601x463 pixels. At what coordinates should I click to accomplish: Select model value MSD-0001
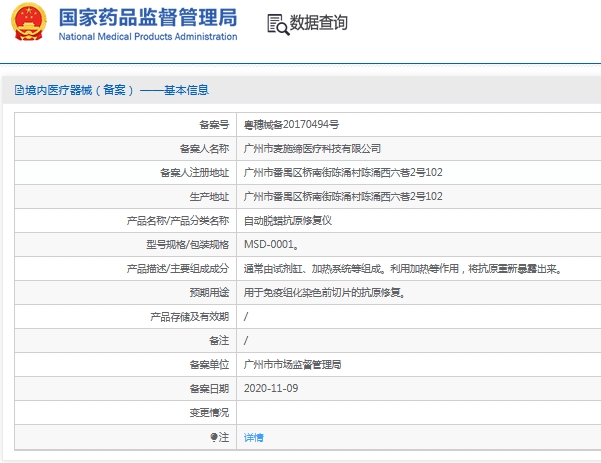click(x=271, y=245)
